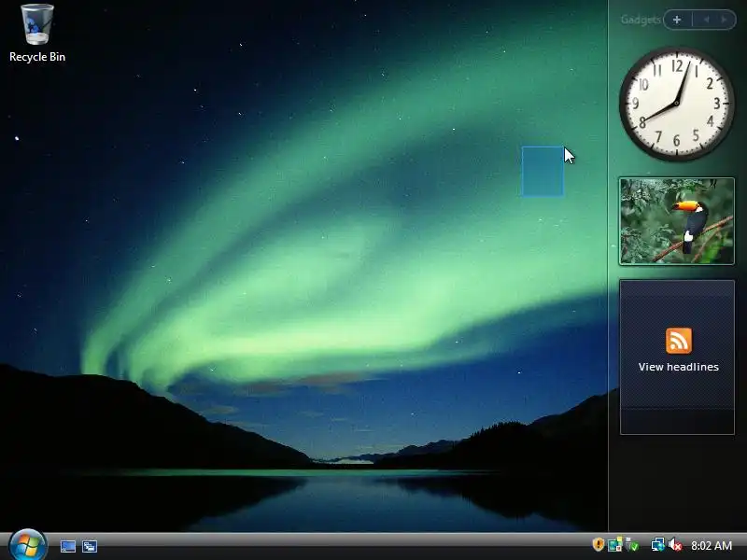Add a gadget with the plus button
The height and width of the screenshot is (560, 747).
coord(677,20)
